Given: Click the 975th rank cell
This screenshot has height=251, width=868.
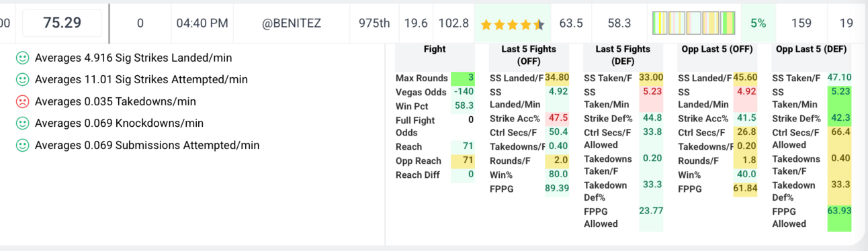Looking at the screenshot, I should (x=374, y=23).
